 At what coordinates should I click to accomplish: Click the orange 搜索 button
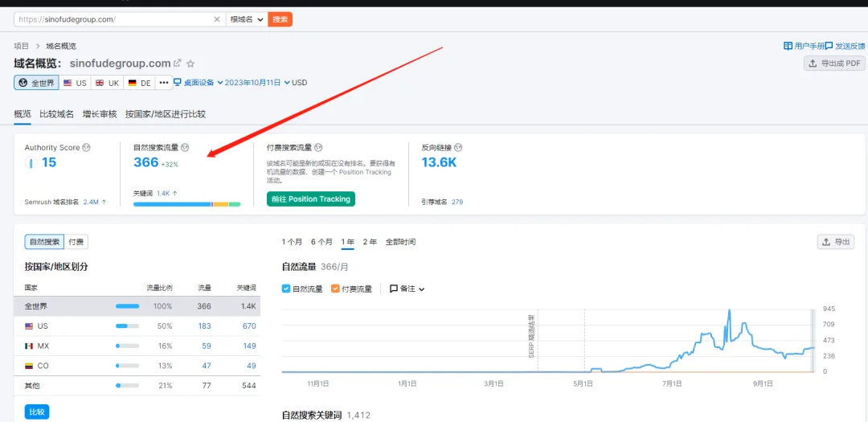(280, 19)
